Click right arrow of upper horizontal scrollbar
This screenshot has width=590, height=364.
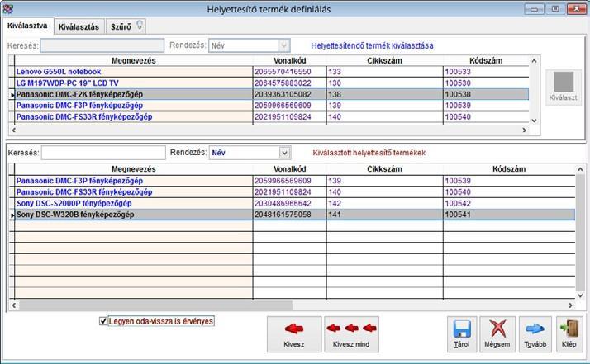[x=525, y=130]
